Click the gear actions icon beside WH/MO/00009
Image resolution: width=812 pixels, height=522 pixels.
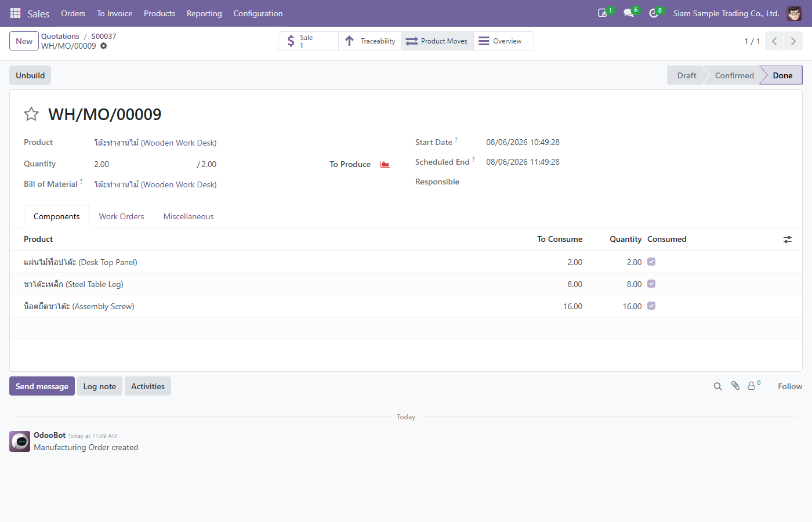pyautogui.click(x=103, y=46)
